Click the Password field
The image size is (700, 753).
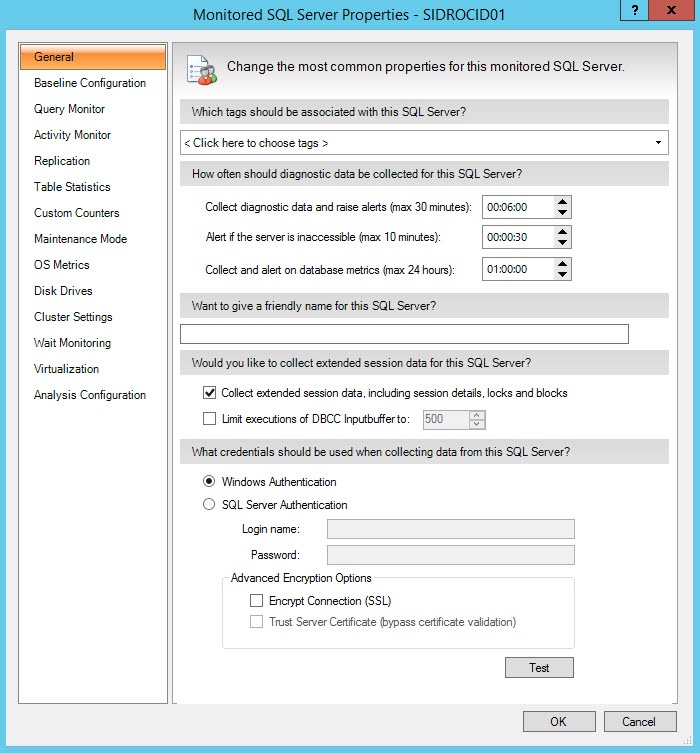(451, 555)
